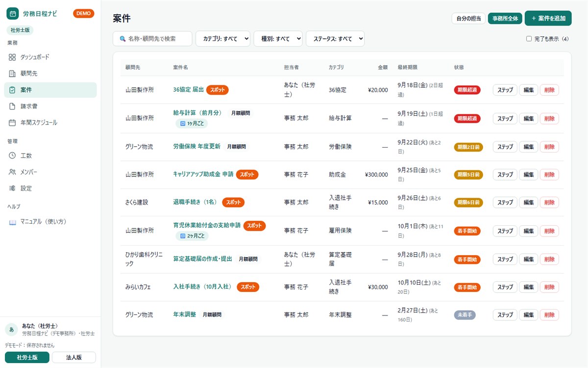Click 編集 for 給与計算（前月分）row
The image size is (588, 368).
tap(528, 119)
